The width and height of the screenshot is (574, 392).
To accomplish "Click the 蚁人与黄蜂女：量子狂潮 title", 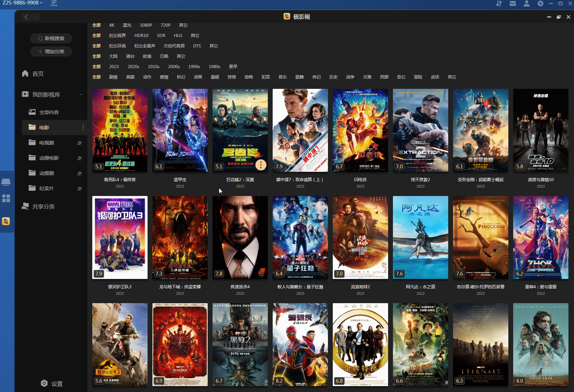I will (x=300, y=287).
